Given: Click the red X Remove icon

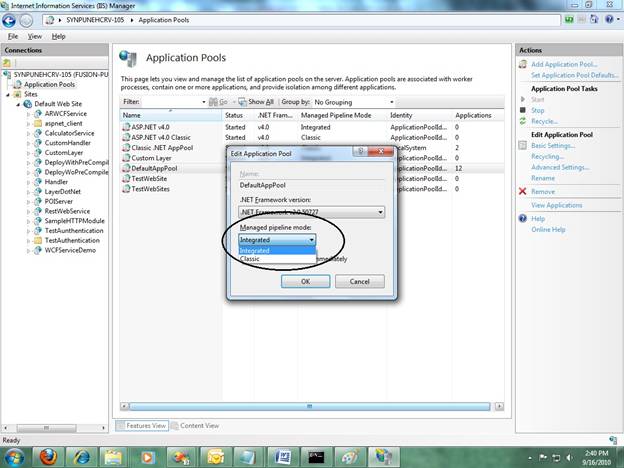Looking at the screenshot, I should click(523, 191).
